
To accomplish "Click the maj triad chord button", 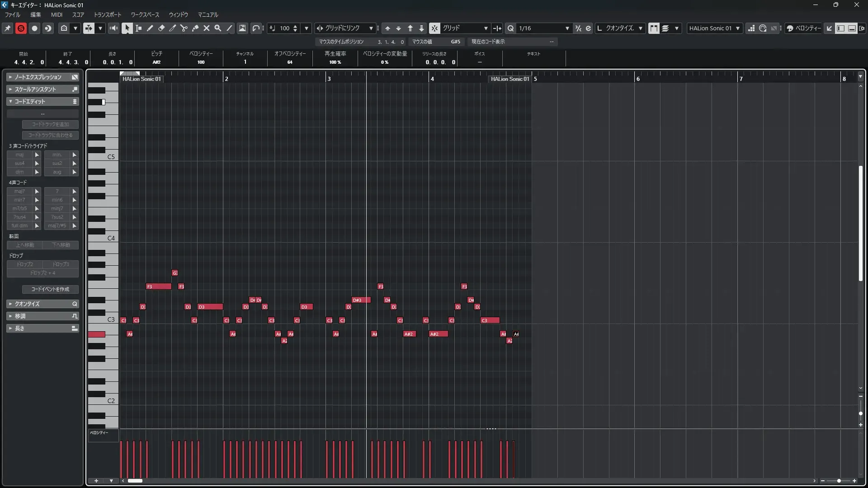I will tap(19, 155).
